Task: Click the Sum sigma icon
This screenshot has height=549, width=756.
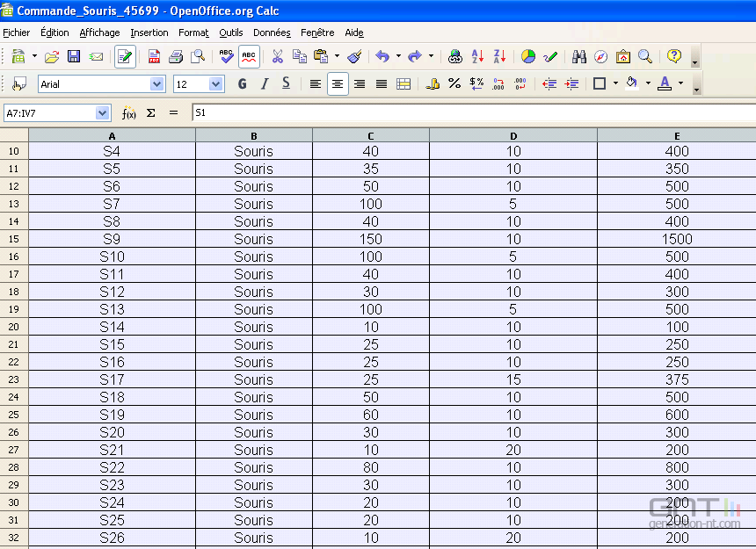Action: click(149, 112)
